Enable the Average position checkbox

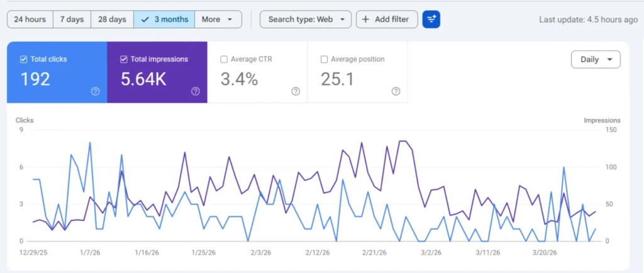[x=325, y=60]
